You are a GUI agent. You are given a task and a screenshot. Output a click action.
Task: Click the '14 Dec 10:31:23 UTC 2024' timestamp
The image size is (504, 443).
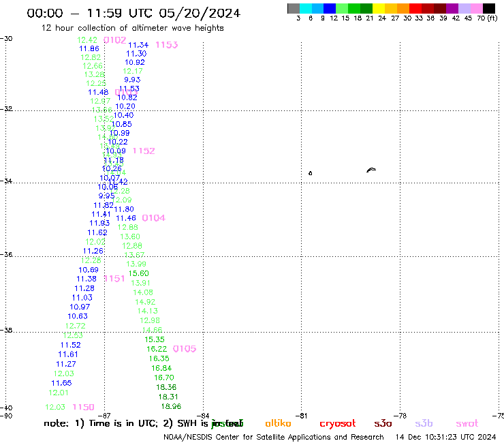445,438
